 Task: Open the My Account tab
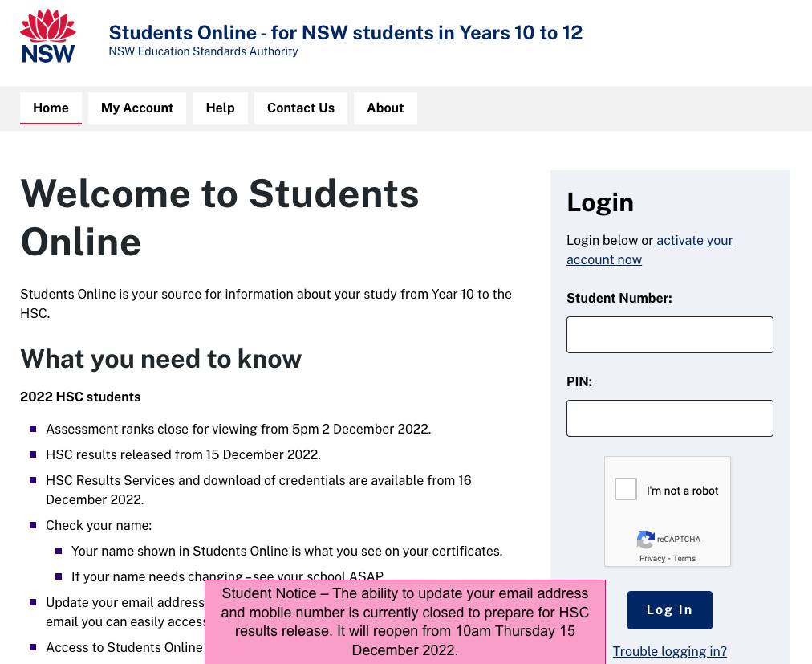[x=137, y=108]
